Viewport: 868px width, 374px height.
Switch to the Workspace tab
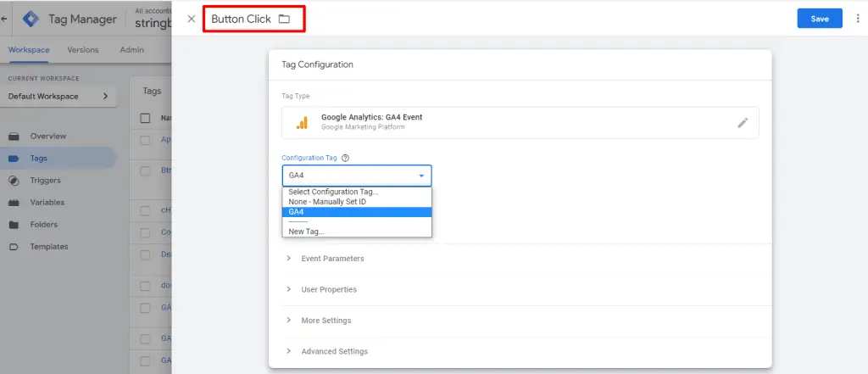point(29,50)
